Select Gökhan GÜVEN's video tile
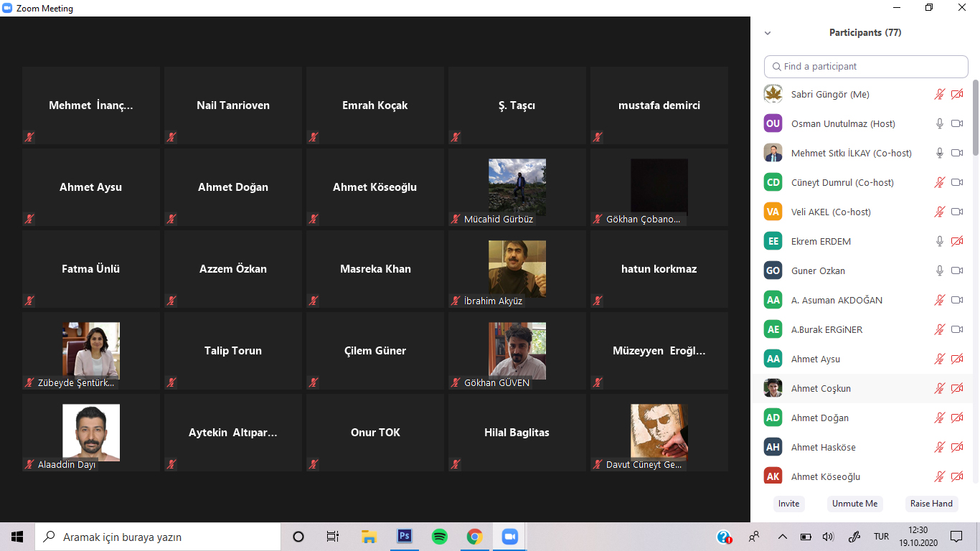 click(x=517, y=350)
